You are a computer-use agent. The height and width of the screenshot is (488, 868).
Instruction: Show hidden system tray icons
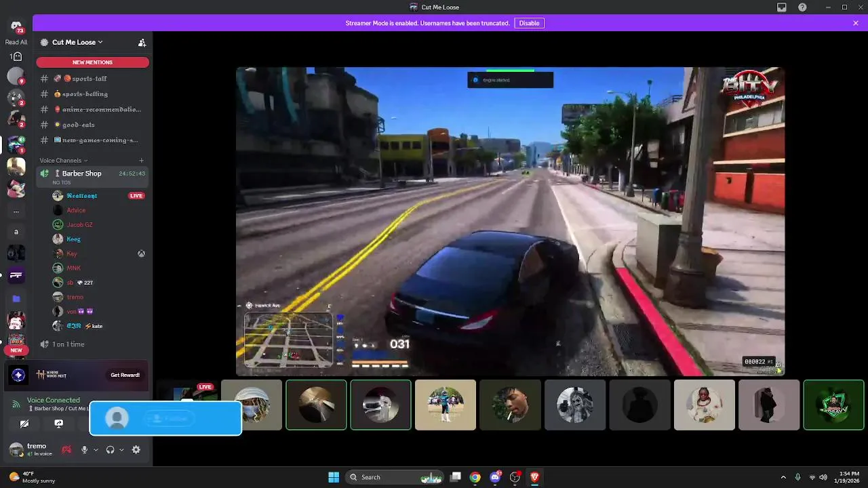[783, 477]
